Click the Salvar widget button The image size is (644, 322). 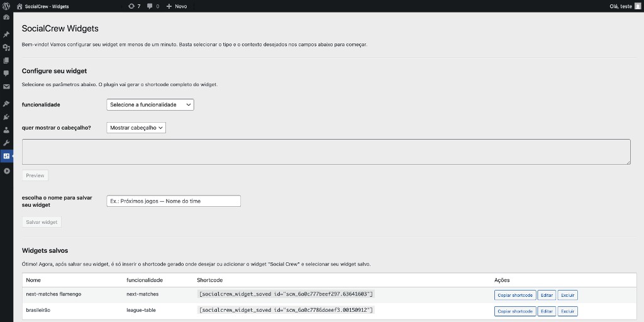pos(42,222)
